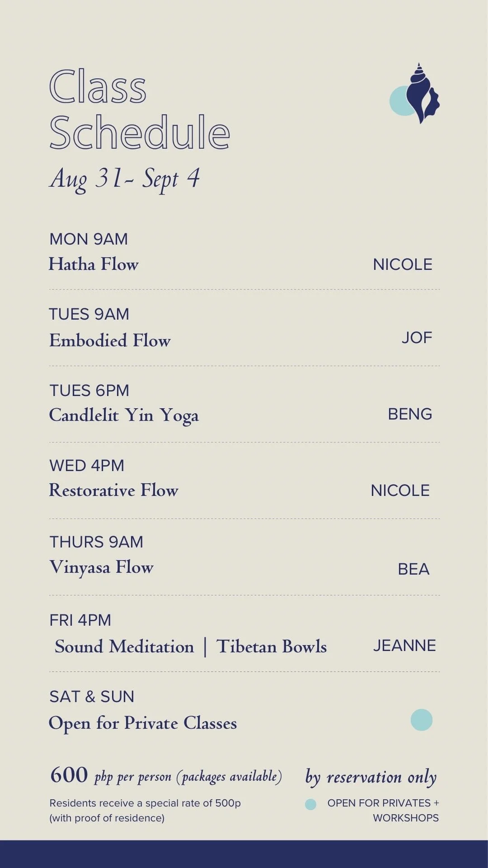Click the Residents special rate note
The height and width of the screenshot is (868, 488).
tap(145, 811)
